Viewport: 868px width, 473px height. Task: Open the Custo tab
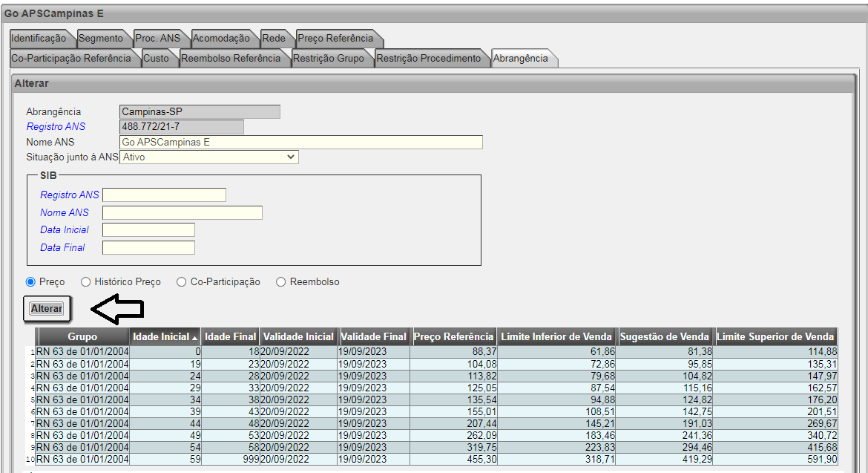pos(156,58)
